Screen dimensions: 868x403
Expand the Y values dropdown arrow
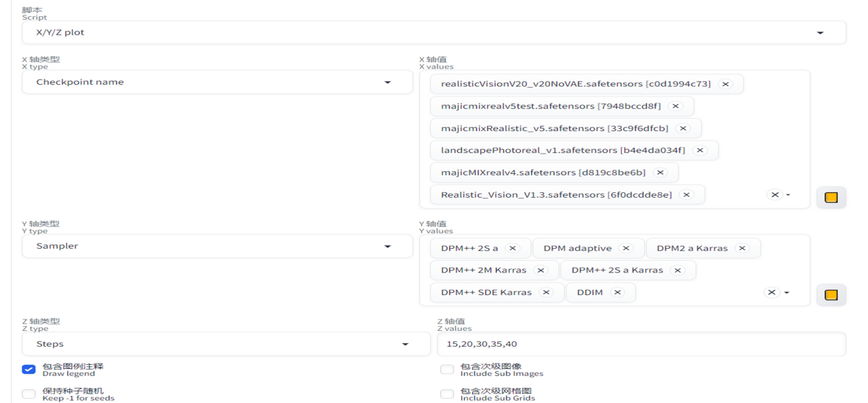[787, 293]
